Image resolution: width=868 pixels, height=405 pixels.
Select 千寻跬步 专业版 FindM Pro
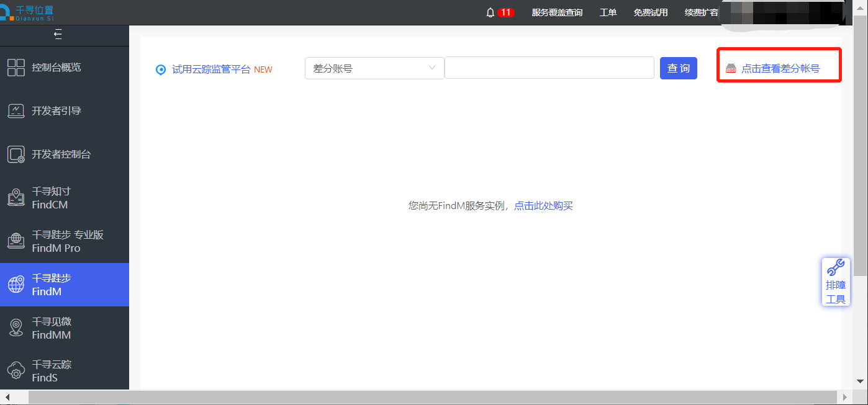tap(65, 241)
